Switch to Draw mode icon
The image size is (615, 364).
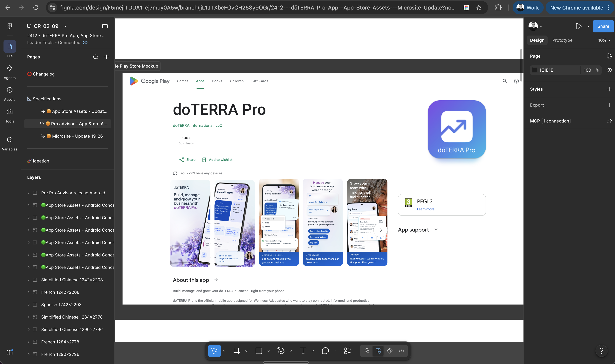click(x=366, y=351)
